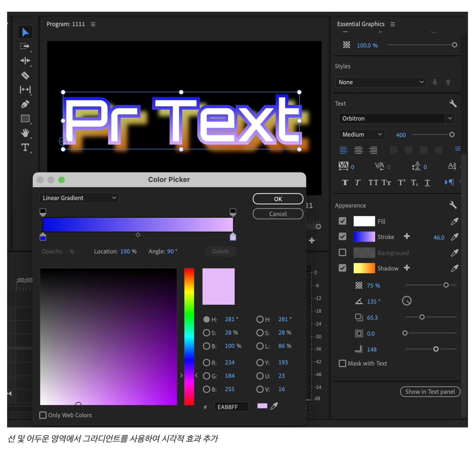Adjust the font size slider handle
Viewport: 476px width, 449px height.
[452, 134]
